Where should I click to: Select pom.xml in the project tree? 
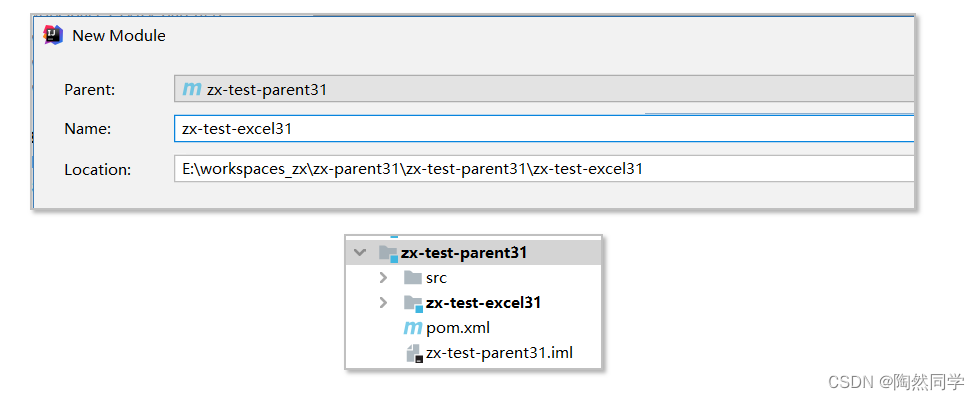click(x=458, y=328)
